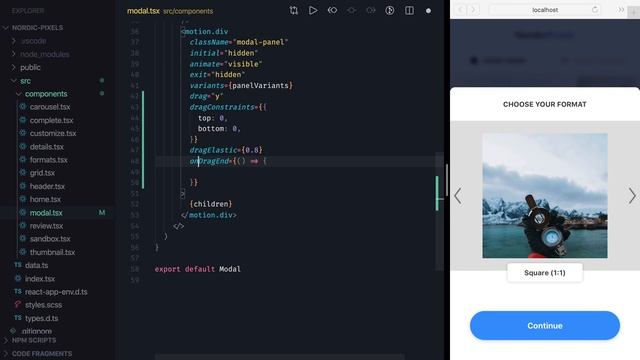Click the dragElastic attribute in code

click(x=213, y=150)
